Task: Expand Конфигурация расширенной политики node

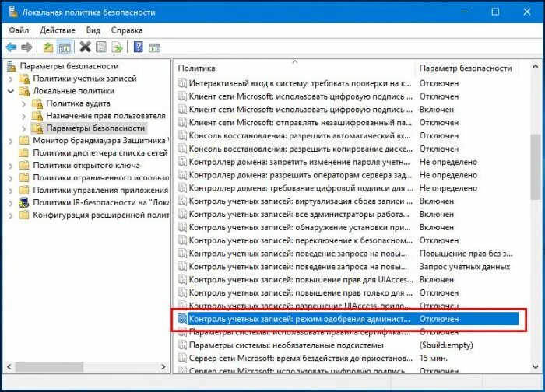Action: click(10, 215)
